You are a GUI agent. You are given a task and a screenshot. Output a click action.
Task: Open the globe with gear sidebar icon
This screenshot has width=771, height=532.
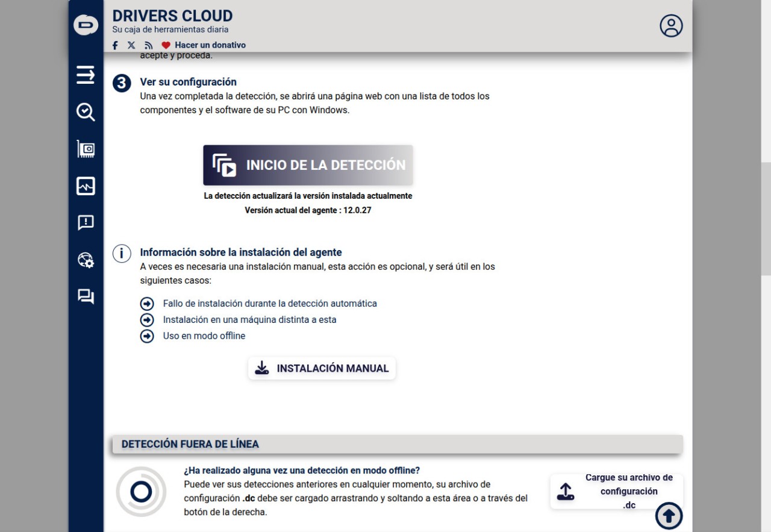[86, 260]
